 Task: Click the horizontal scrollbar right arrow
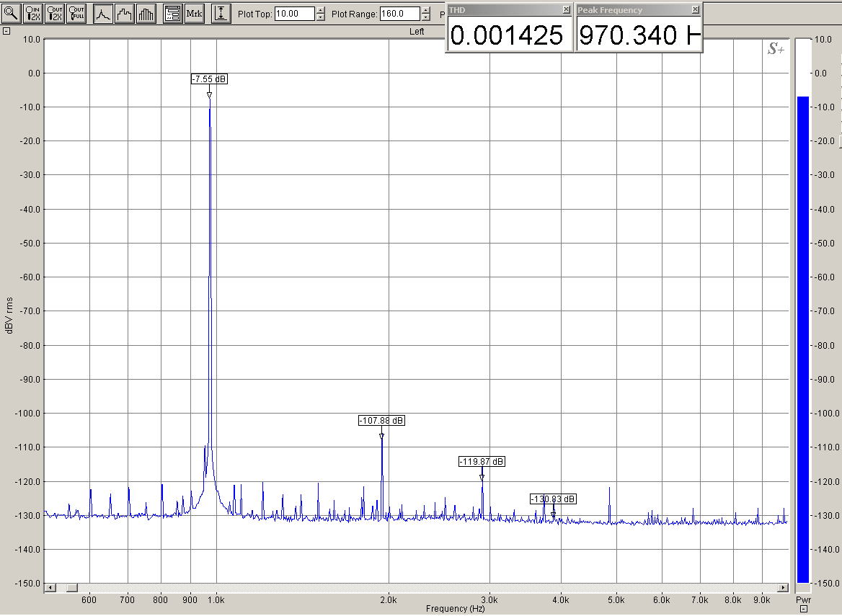(783, 588)
